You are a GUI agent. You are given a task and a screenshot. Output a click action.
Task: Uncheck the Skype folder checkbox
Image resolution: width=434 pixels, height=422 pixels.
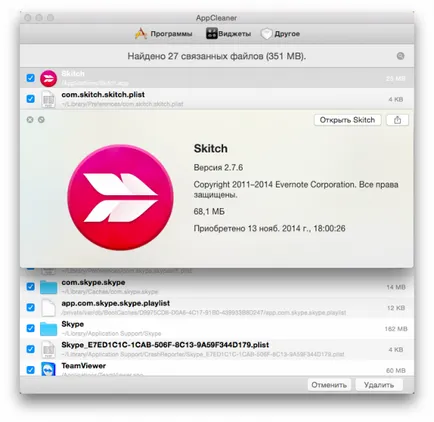pyautogui.click(x=31, y=328)
